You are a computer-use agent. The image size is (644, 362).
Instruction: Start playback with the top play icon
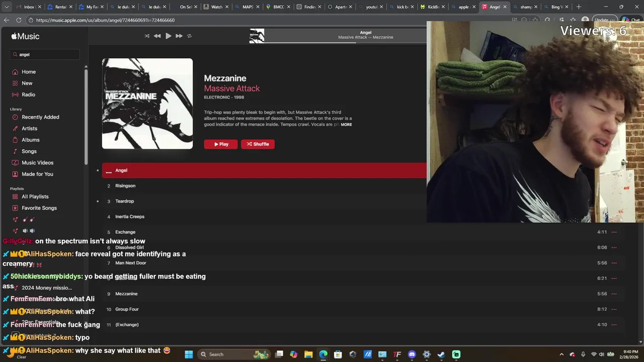[168, 36]
